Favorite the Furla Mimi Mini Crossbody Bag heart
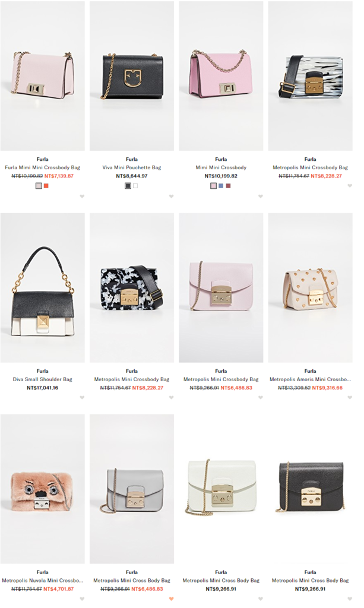The width and height of the screenshot is (364, 608). (x=82, y=196)
